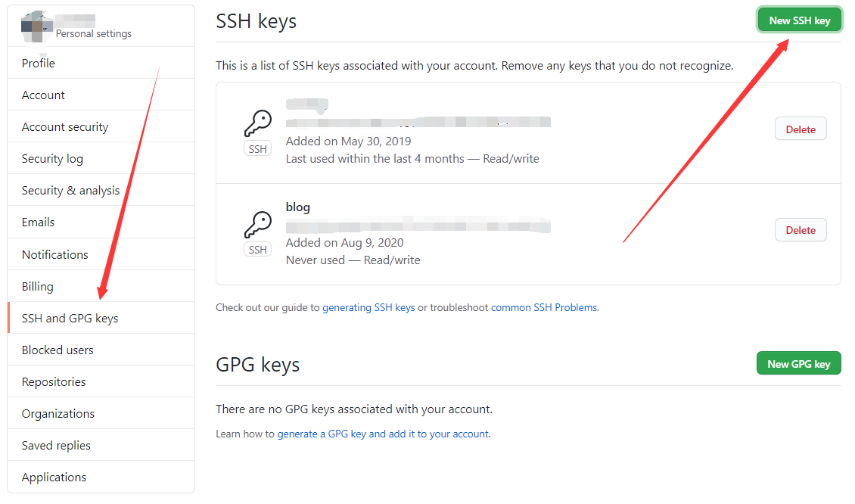Delete the blog SSH key

(x=801, y=230)
